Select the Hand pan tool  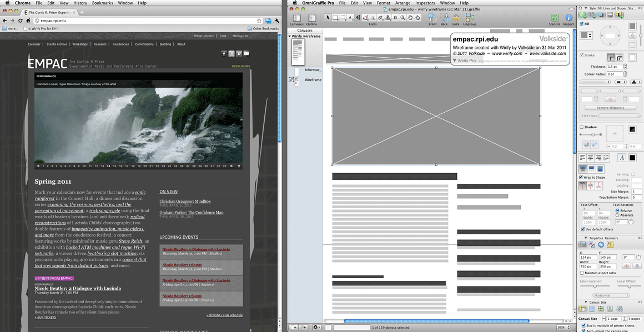click(410, 17)
